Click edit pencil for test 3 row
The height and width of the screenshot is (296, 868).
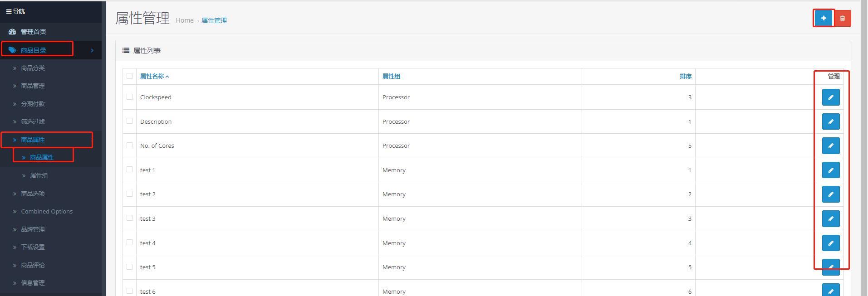pyautogui.click(x=830, y=218)
